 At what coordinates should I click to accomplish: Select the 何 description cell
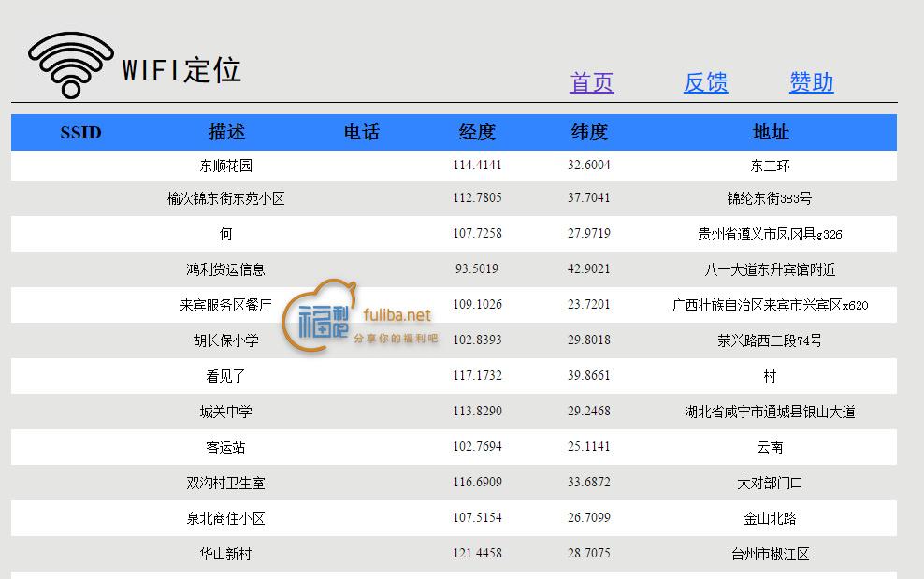(225, 234)
